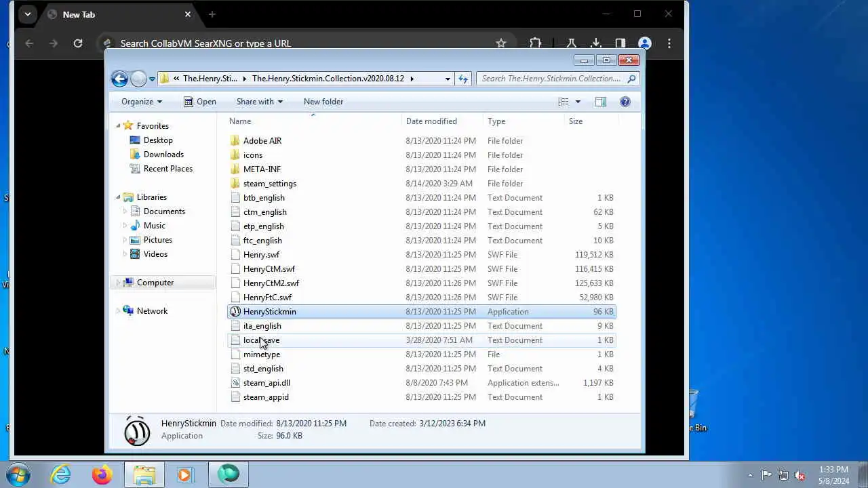The image size is (868, 488).
Task: Select Network in the navigation pane
Action: click(x=152, y=311)
